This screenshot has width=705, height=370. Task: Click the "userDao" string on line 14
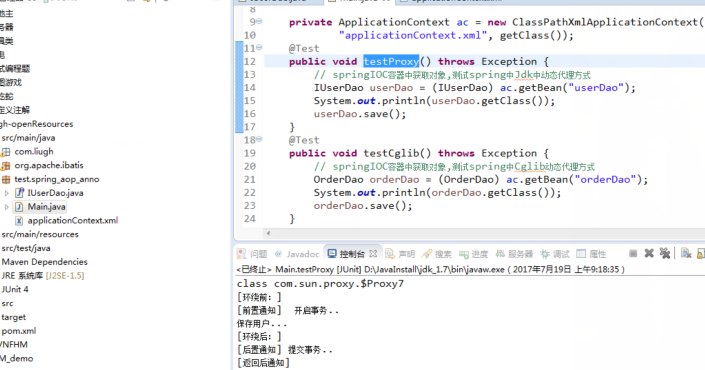[x=597, y=88]
